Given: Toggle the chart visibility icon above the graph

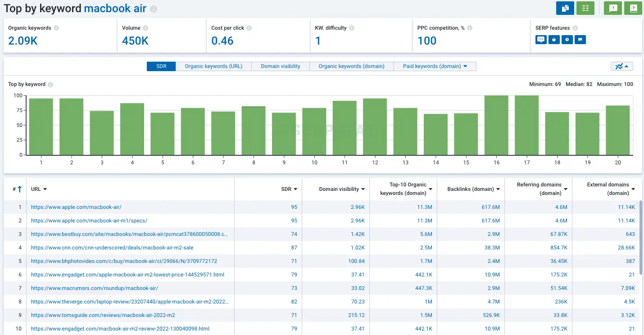Looking at the screenshot, I should click(622, 66).
